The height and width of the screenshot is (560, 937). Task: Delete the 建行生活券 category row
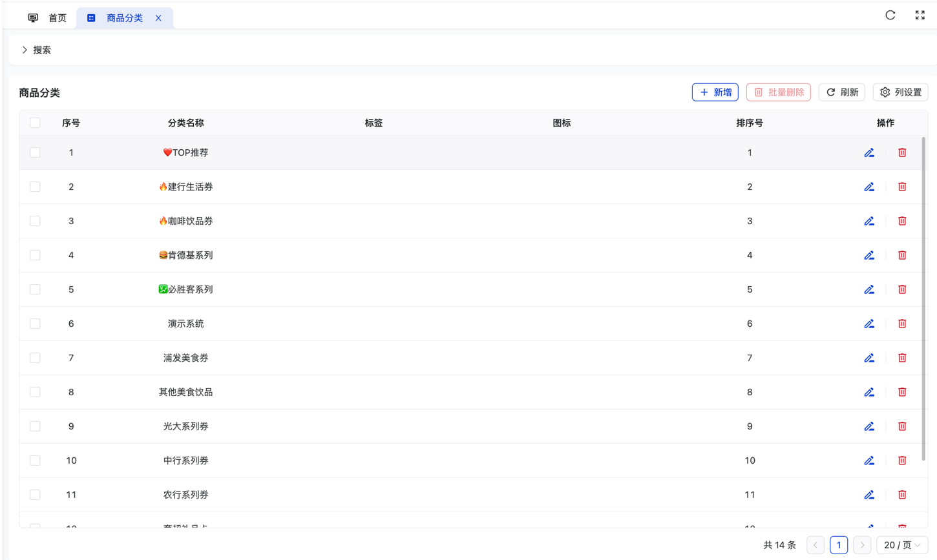pyautogui.click(x=902, y=187)
